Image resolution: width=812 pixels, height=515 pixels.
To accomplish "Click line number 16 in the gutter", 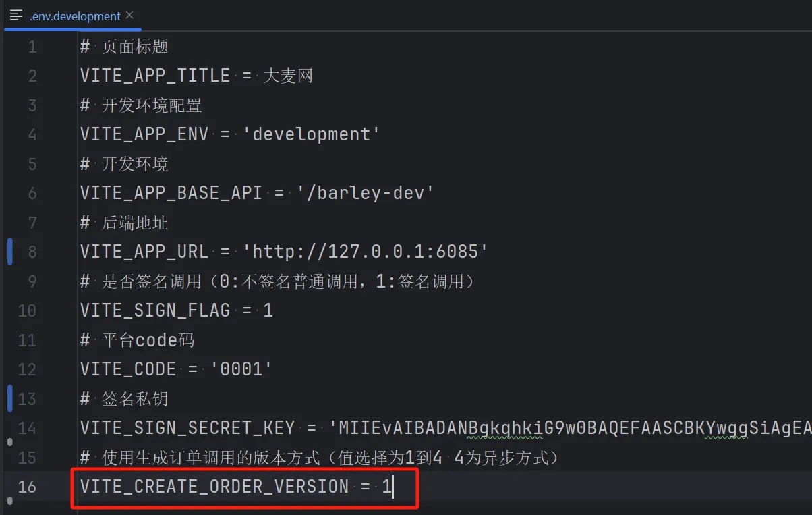I will pos(27,486).
